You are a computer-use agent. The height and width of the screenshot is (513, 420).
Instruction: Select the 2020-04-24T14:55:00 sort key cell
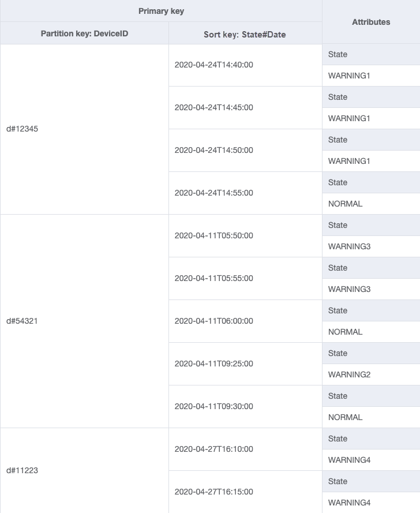[x=213, y=193]
